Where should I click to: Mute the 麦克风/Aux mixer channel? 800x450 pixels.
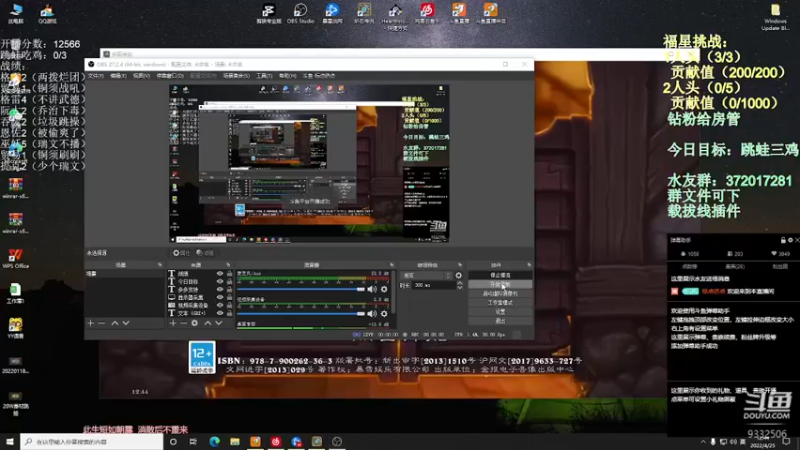coord(372,289)
